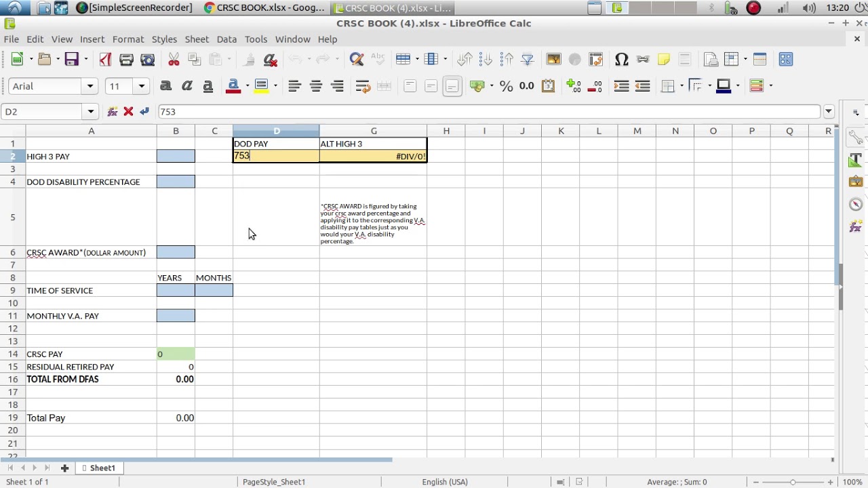The height and width of the screenshot is (488, 868).
Task: Click the Decrease Indent icon
Action: pos(642,86)
